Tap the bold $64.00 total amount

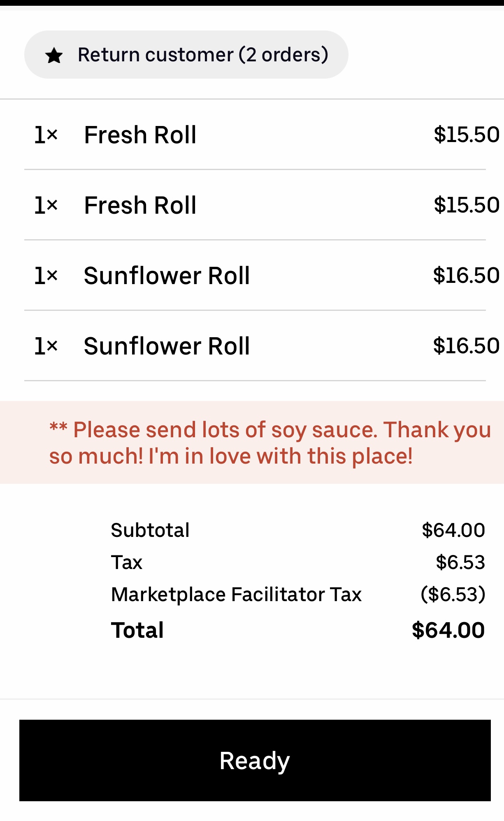tap(448, 630)
